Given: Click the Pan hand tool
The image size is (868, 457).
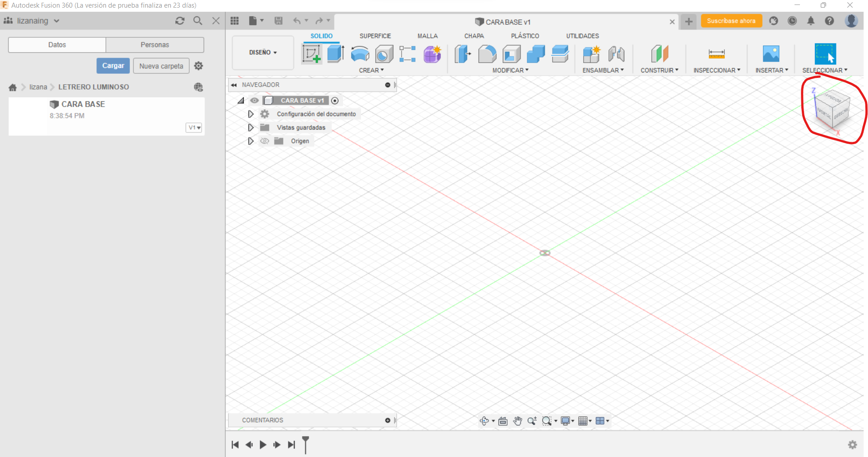Looking at the screenshot, I should [x=517, y=421].
